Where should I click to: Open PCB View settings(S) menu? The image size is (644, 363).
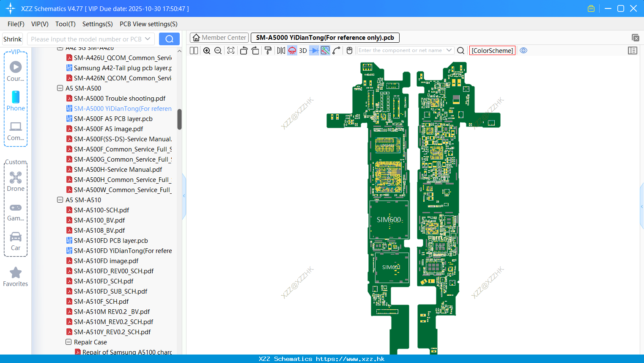148,24
